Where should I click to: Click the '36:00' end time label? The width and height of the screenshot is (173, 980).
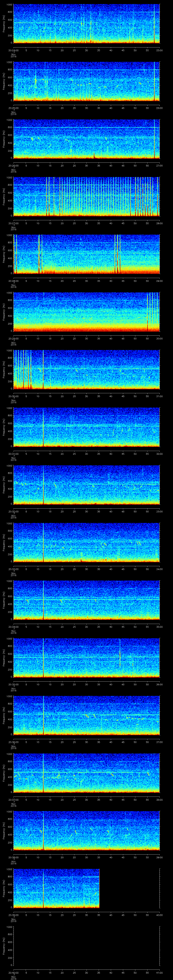pos(160,684)
